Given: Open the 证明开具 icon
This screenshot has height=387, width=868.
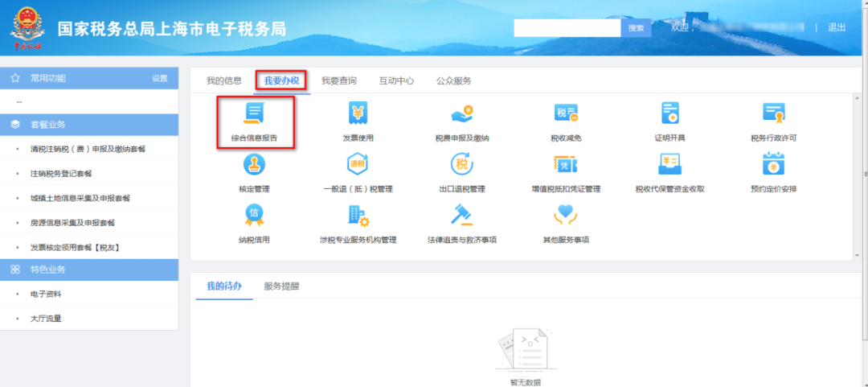Looking at the screenshot, I should (669, 115).
